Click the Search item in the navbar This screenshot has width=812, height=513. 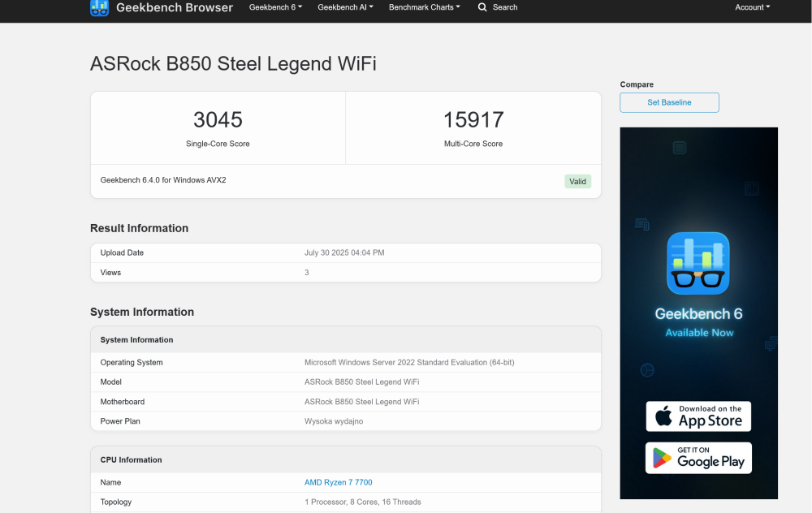[x=497, y=7]
